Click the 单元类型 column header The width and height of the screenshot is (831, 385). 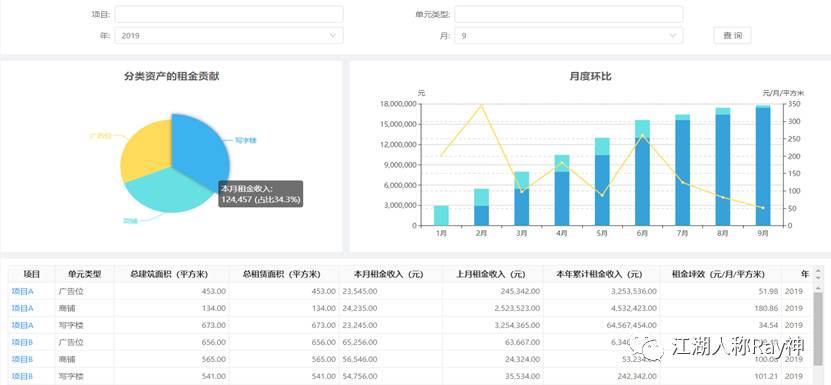[x=84, y=274]
